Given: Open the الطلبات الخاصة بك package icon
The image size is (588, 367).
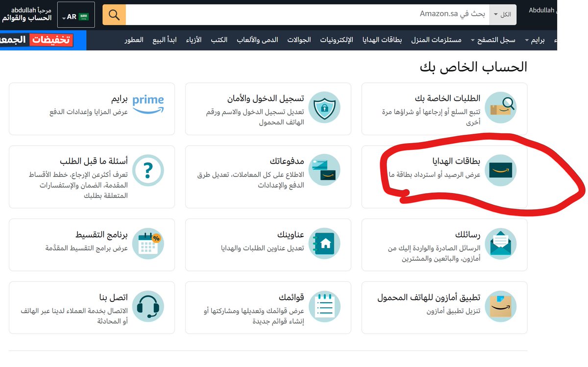Looking at the screenshot, I should [x=500, y=107].
